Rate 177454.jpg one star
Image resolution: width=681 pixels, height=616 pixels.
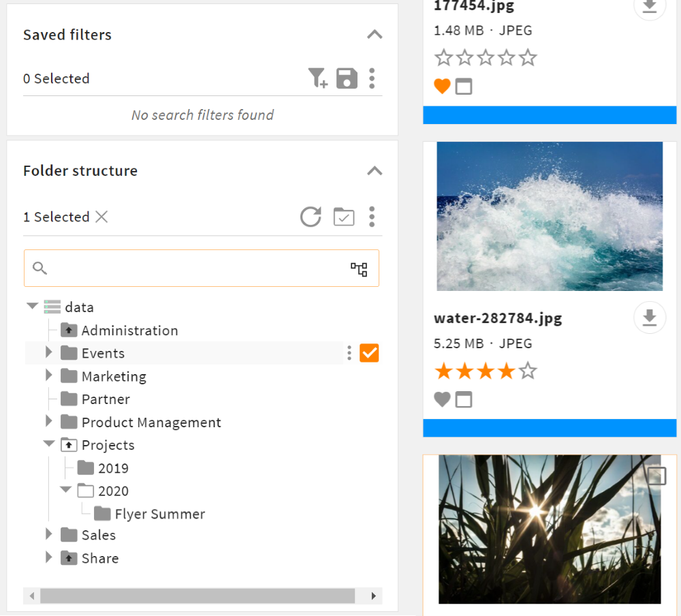pyautogui.click(x=444, y=57)
